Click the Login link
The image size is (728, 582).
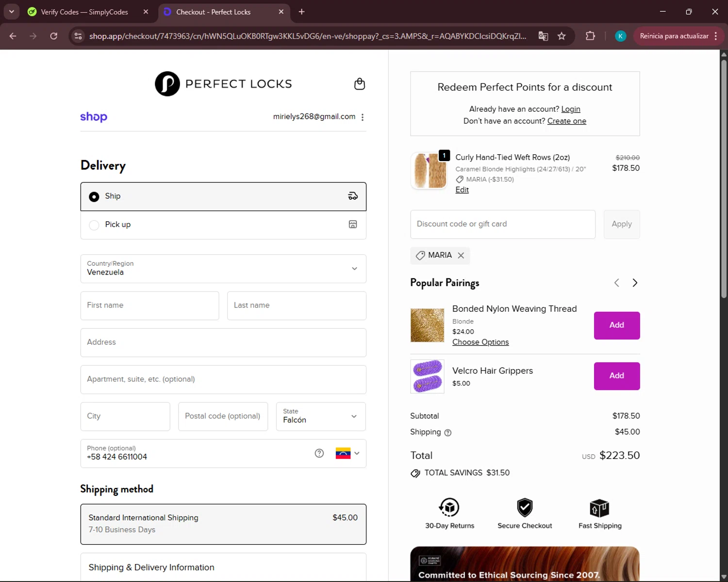click(x=571, y=109)
